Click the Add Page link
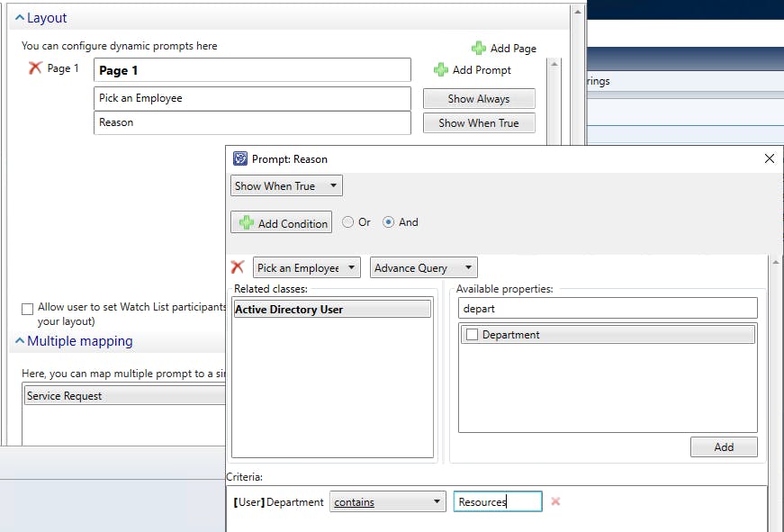The width and height of the screenshot is (784, 532). pyautogui.click(x=513, y=49)
